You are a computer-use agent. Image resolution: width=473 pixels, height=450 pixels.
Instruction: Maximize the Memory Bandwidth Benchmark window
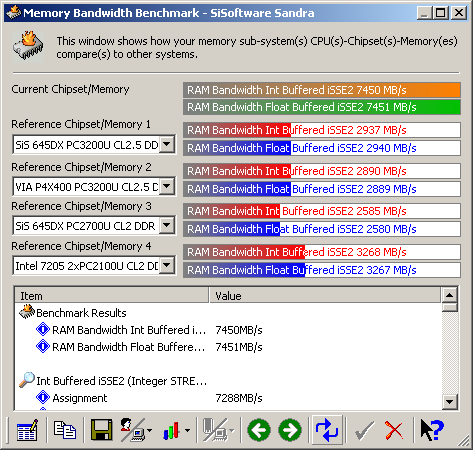coord(440,13)
